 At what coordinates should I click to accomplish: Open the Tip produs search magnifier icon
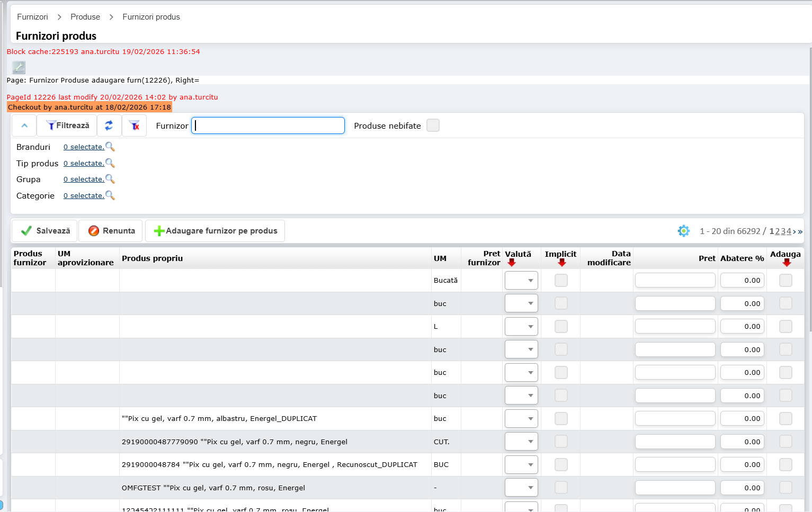tap(110, 163)
